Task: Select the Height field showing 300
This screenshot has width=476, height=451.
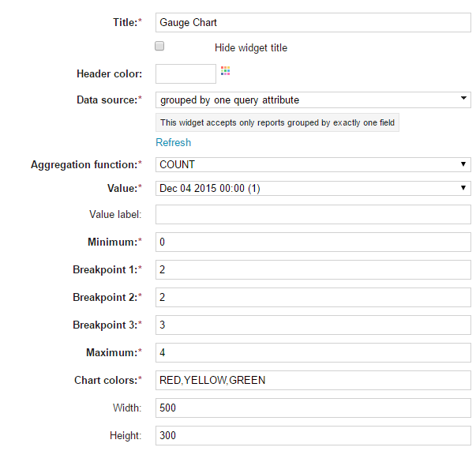Action: coord(313,435)
